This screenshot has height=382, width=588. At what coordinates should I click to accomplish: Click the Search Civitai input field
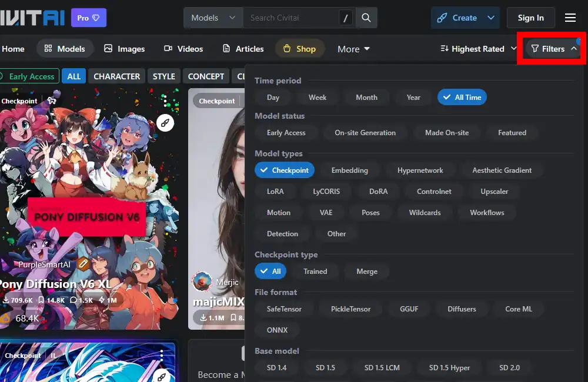291,18
